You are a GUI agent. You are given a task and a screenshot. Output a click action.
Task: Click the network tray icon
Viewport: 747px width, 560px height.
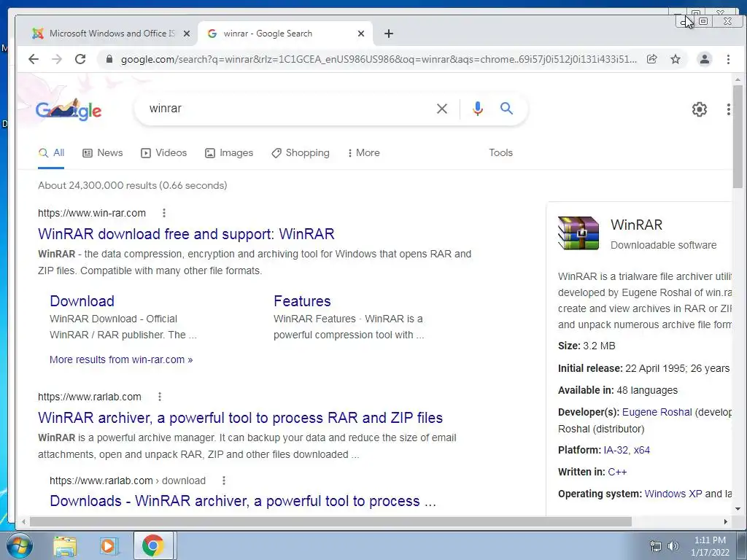click(x=656, y=546)
